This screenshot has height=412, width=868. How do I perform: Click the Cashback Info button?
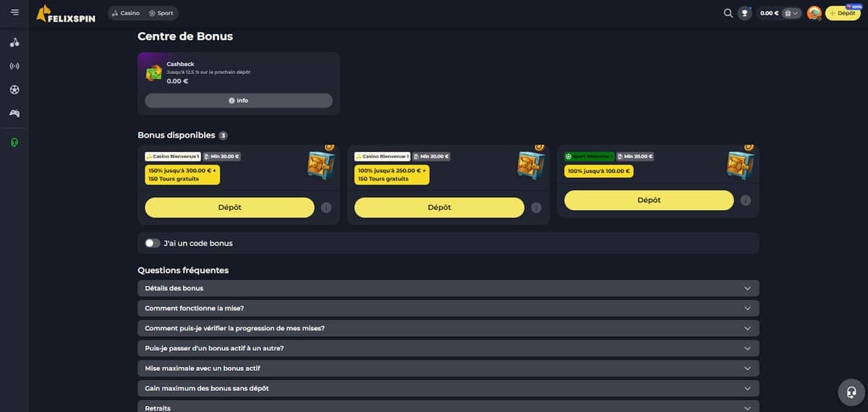point(239,101)
